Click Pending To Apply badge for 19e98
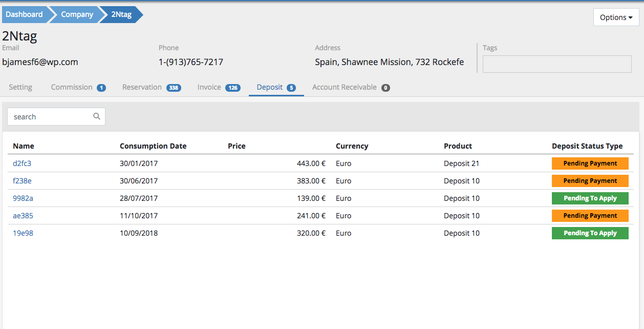Screen dimensions: 644x329 point(590,233)
